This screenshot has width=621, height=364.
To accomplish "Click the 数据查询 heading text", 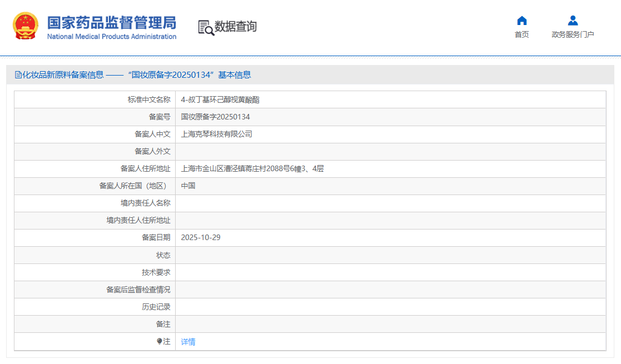I will pyautogui.click(x=236, y=27).
